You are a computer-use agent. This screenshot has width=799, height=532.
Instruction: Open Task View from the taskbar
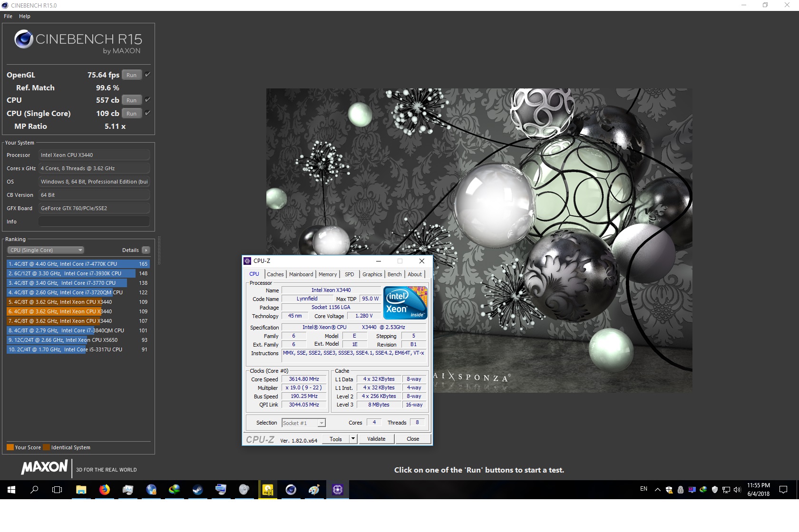[57, 490]
